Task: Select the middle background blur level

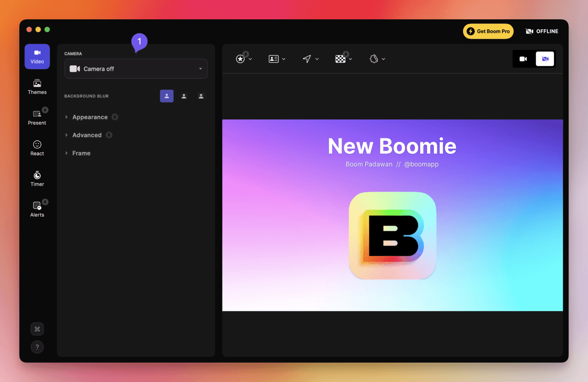Action: click(x=184, y=96)
